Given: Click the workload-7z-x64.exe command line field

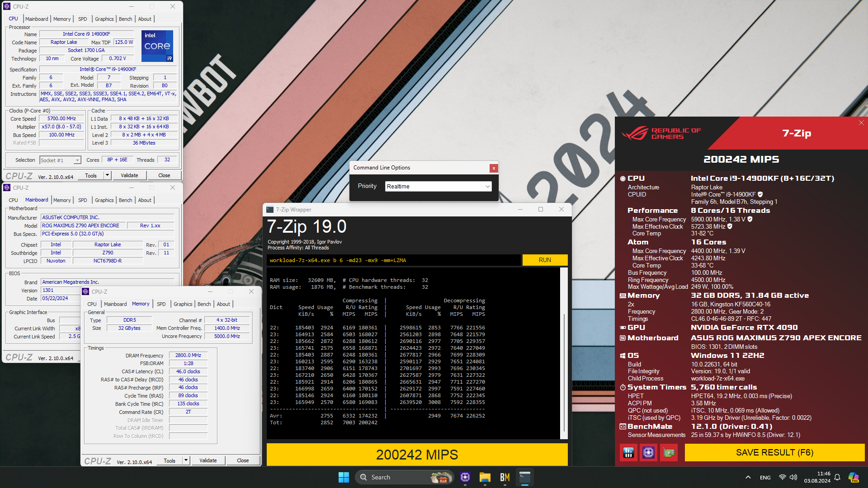Looking at the screenshot, I should [393, 260].
